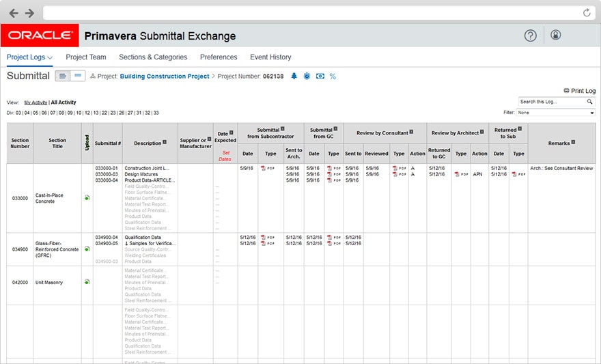Jump to division 03 in Div list
Image resolution: width=601 pixels, height=364 pixels.
click(18, 113)
